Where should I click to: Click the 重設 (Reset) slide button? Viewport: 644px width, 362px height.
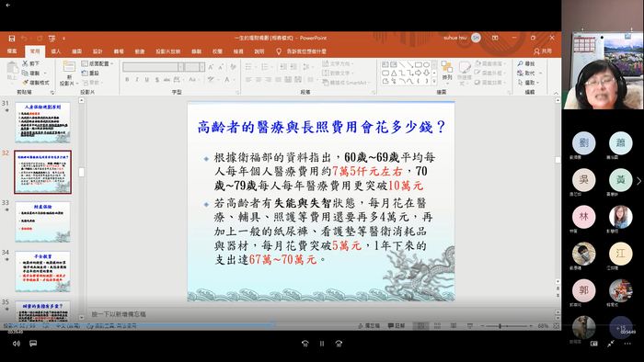[x=90, y=73]
